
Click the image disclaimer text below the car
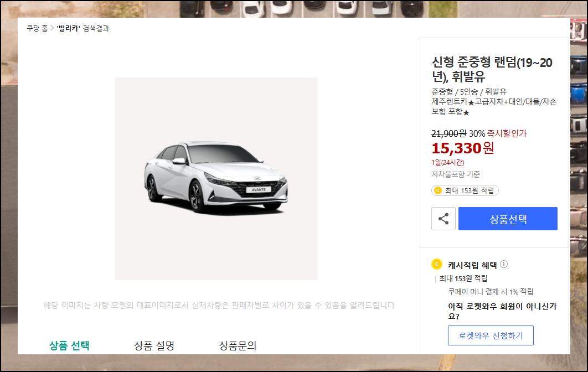219,305
